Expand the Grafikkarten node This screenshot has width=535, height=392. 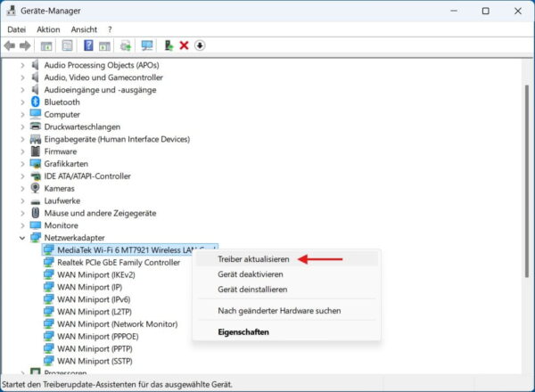point(22,164)
